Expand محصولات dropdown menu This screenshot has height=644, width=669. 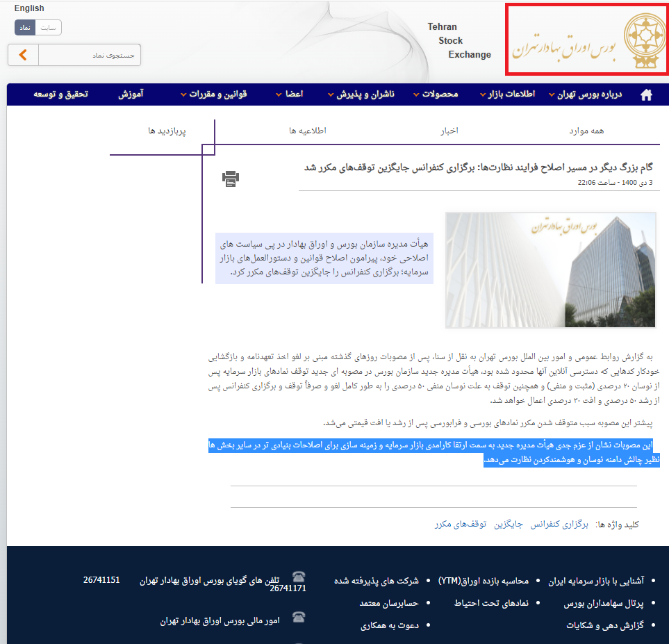pos(436,94)
